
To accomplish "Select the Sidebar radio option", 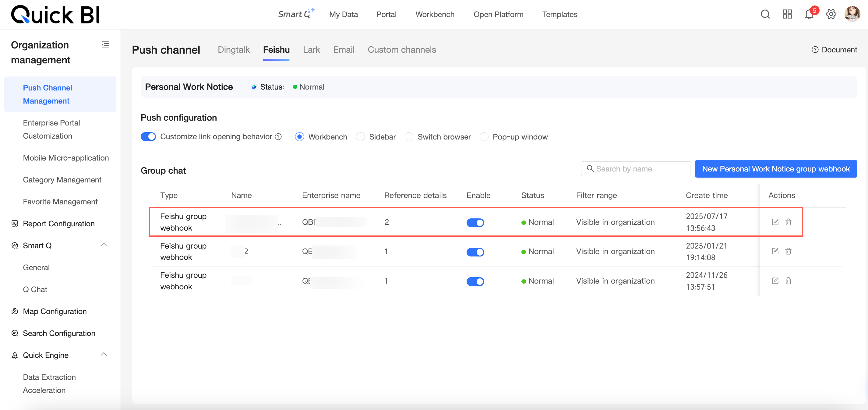I will (x=360, y=136).
